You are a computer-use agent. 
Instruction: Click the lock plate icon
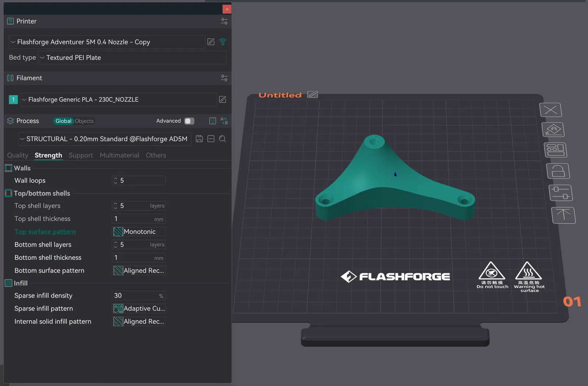[x=558, y=171]
